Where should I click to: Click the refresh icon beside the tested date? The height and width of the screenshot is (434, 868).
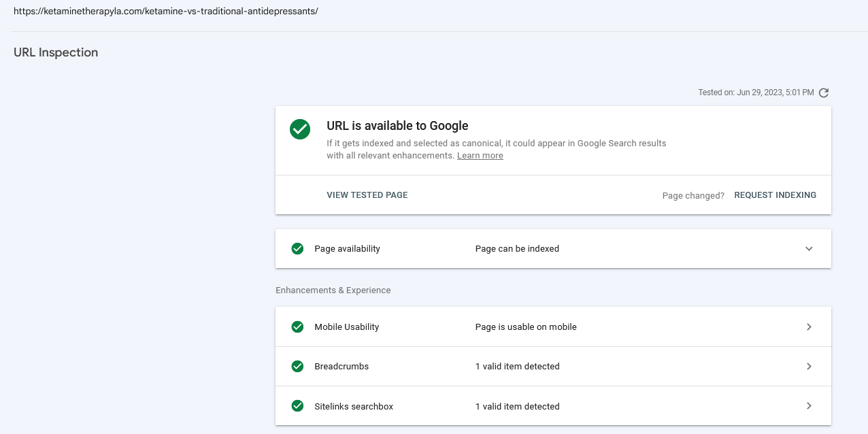click(x=824, y=93)
